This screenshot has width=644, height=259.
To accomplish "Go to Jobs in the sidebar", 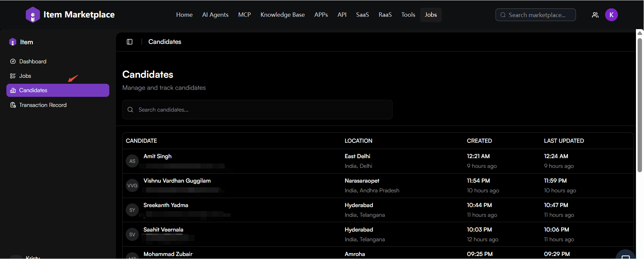I will pos(25,76).
